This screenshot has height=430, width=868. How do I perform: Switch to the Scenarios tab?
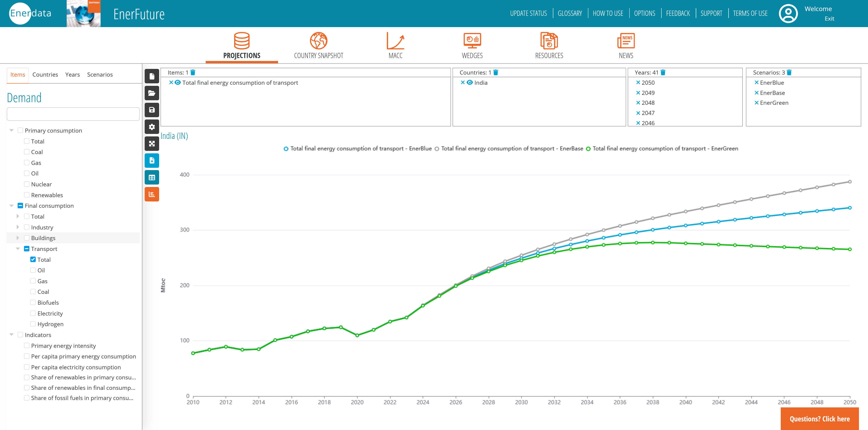[x=100, y=75]
